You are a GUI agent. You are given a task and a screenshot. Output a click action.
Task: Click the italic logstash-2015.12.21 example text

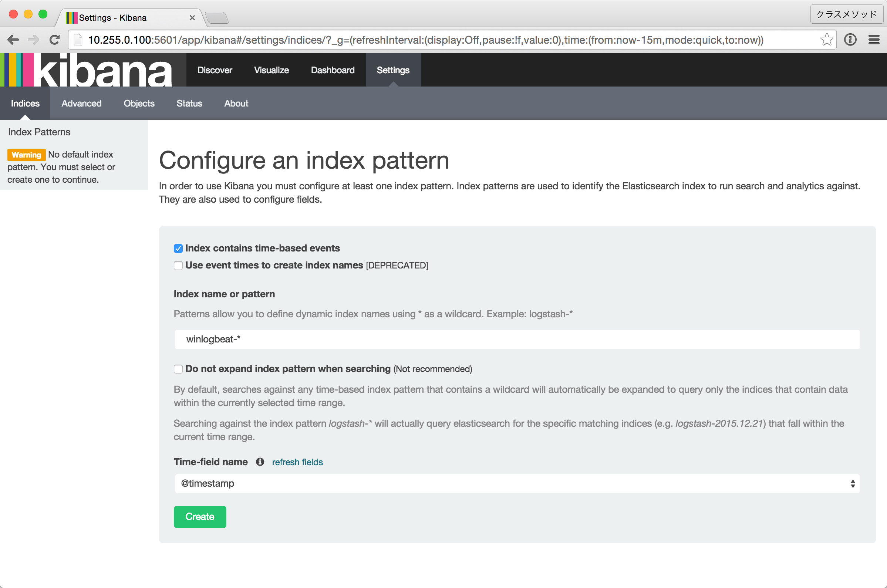click(x=719, y=424)
